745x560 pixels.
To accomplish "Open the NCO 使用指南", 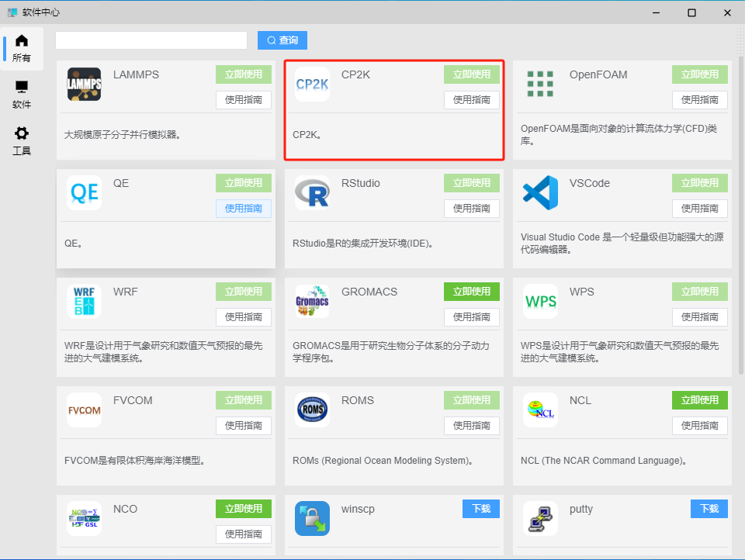I will click(243, 535).
